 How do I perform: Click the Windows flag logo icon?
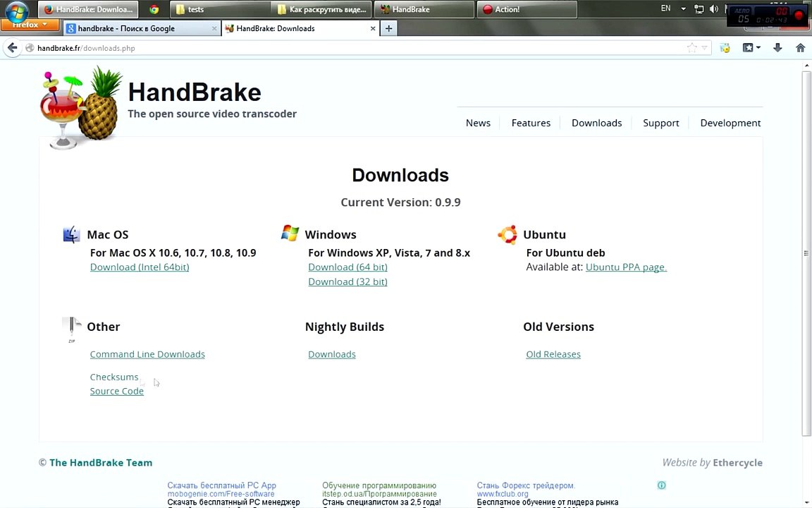pos(290,234)
